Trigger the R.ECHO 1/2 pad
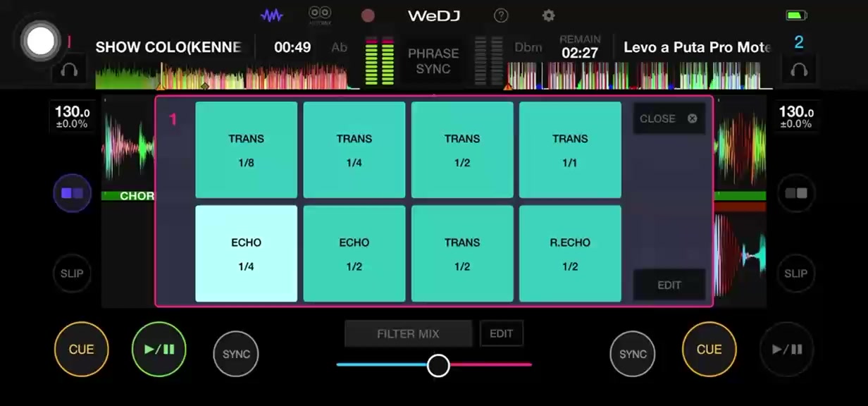The image size is (868, 406). [x=570, y=254]
